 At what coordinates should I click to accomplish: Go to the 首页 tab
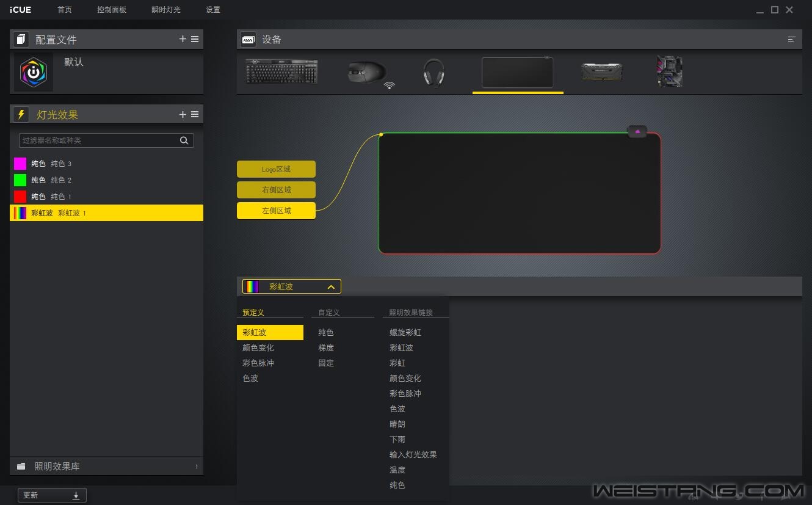point(65,10)
